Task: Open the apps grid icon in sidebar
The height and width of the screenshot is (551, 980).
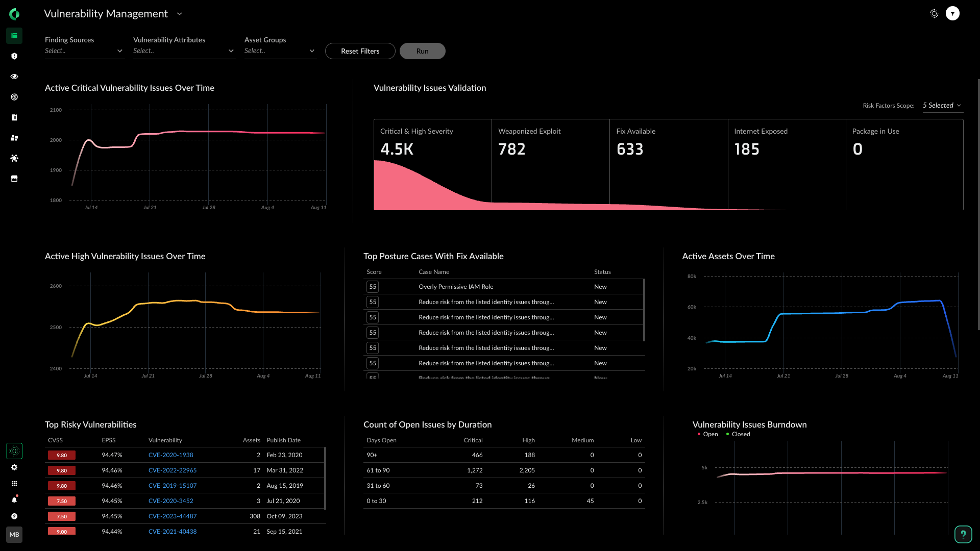Action: pyautogui.click(x=14, y=484)
